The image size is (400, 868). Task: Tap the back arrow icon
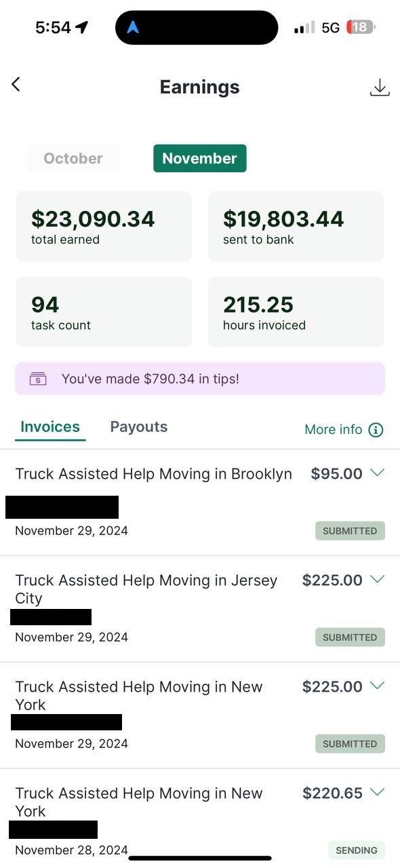coord(16,85)
